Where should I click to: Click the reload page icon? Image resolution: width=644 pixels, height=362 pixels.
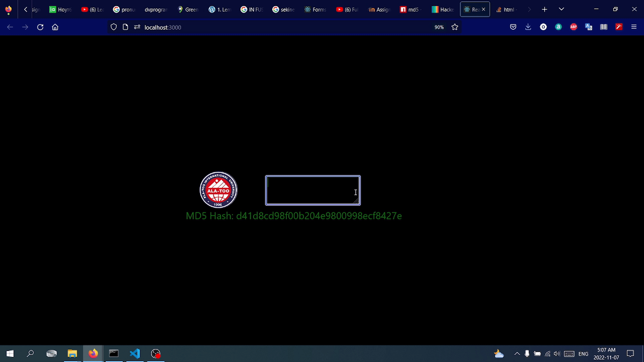40,27
